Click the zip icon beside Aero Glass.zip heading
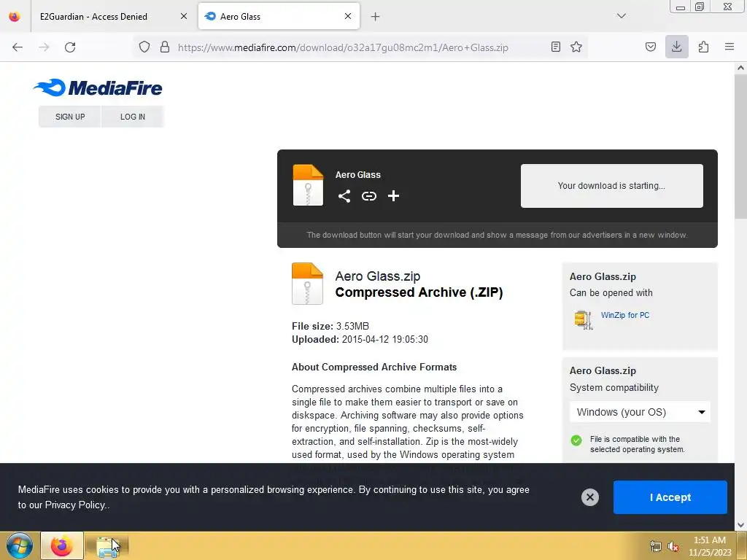 [307, 284]
